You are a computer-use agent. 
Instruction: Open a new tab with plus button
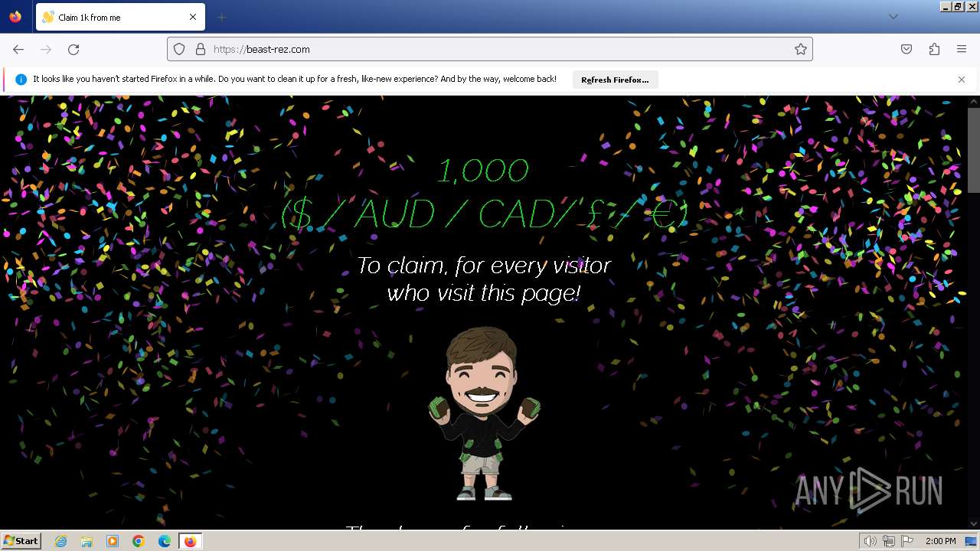tap(221, 17)
